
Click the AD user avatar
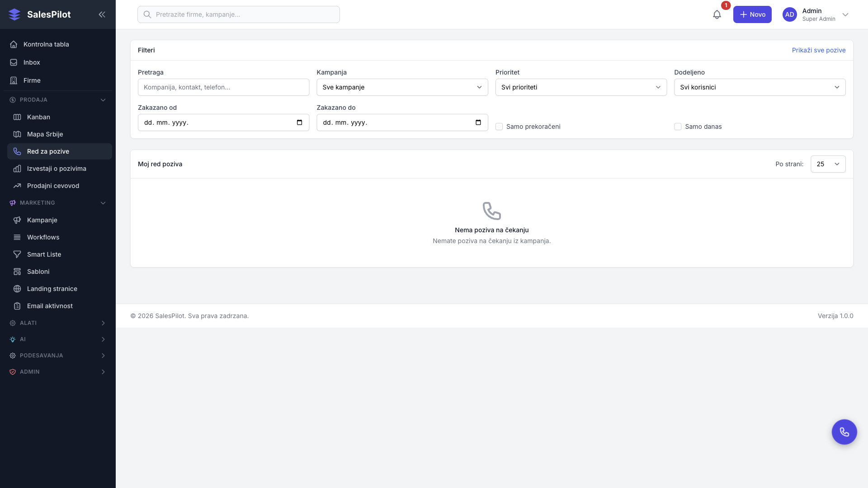pyautogui.click(x=789, y=14)
